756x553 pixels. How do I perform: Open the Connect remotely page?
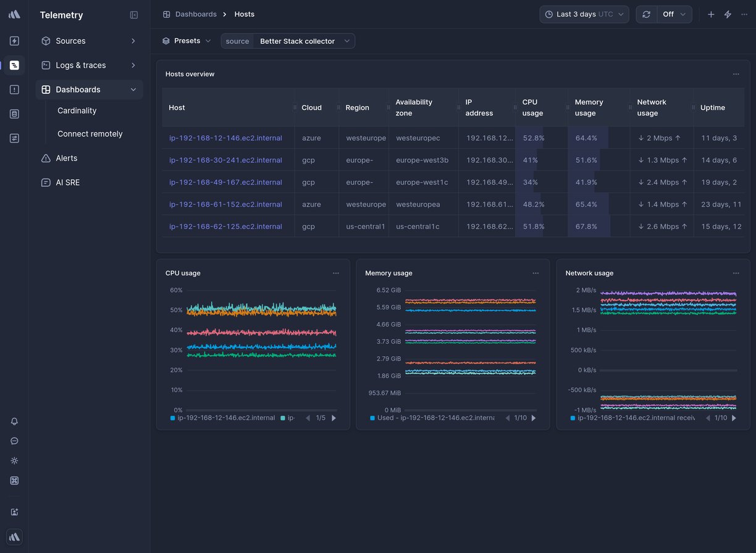(x=90, y=133)
